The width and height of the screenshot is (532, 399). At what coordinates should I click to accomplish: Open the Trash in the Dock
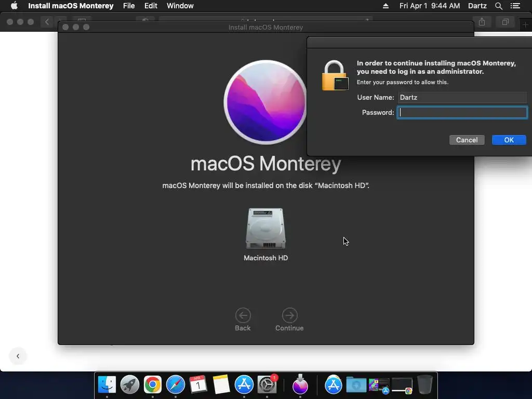(425, 384)
